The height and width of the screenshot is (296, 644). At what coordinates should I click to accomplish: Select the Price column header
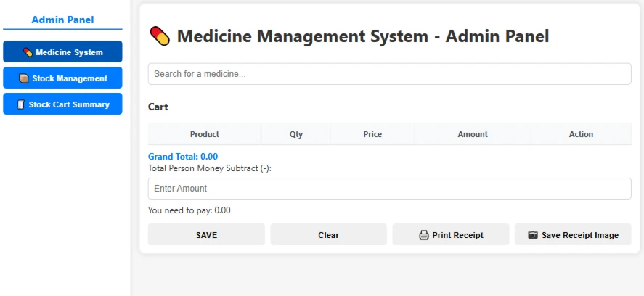pyautogui.click(x=372, y=134)
